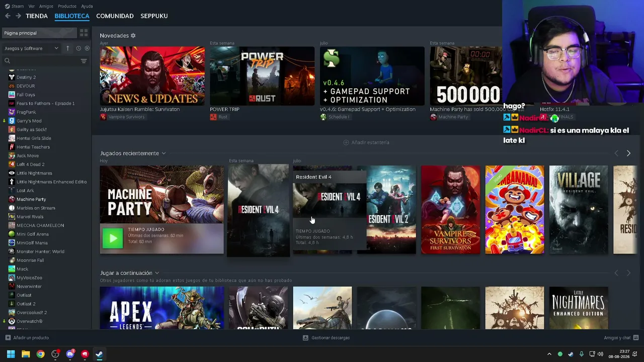Viewport: 644px width, 362px height.
Task: Open the Productos menu
Action: (67, 6)
